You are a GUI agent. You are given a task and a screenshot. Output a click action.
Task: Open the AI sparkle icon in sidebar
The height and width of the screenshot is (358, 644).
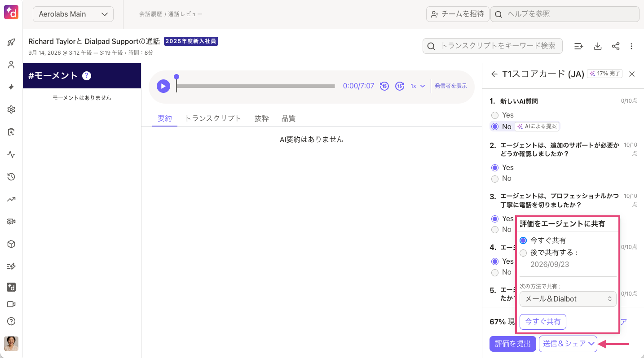(x=12, y=87)
